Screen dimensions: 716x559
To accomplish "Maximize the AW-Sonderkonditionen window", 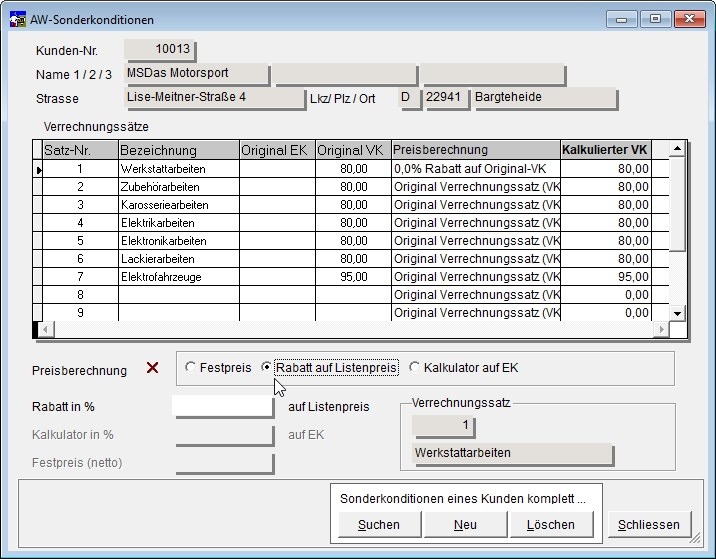I will [655, 19].
